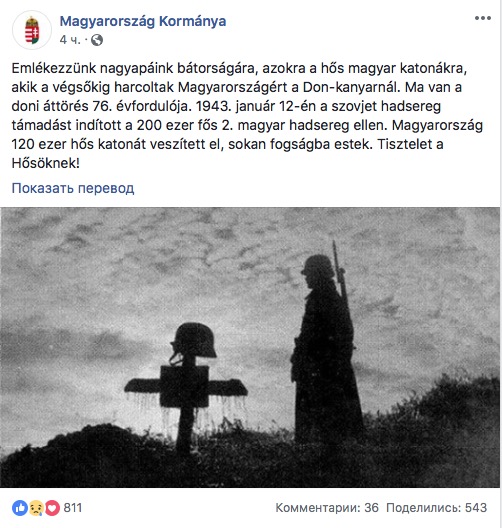The width and height of the screenshot is (502, 528).
Task: Click the "4 ч." post timestamp
Action: tap(70, 40)
